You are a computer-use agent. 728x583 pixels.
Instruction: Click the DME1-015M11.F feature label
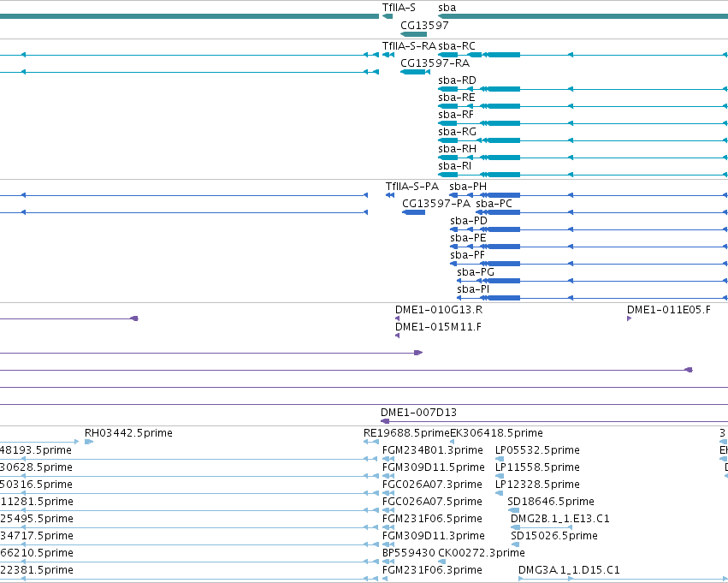pos(438,328)
